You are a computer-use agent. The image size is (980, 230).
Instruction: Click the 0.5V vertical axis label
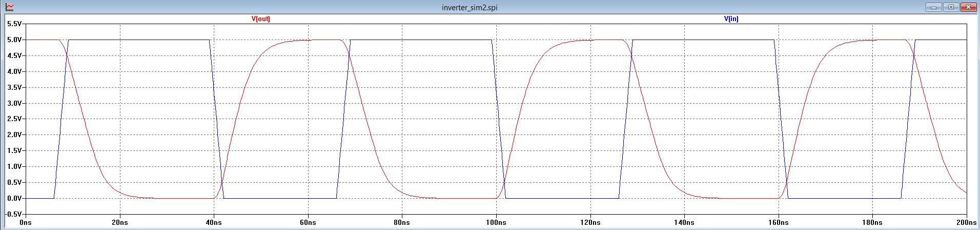coord(14,182)
